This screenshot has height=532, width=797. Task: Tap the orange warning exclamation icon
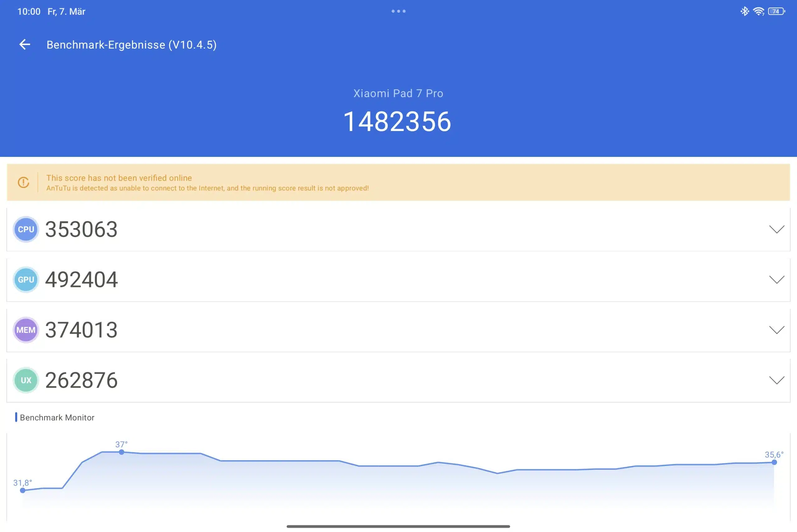click(23, 182)
